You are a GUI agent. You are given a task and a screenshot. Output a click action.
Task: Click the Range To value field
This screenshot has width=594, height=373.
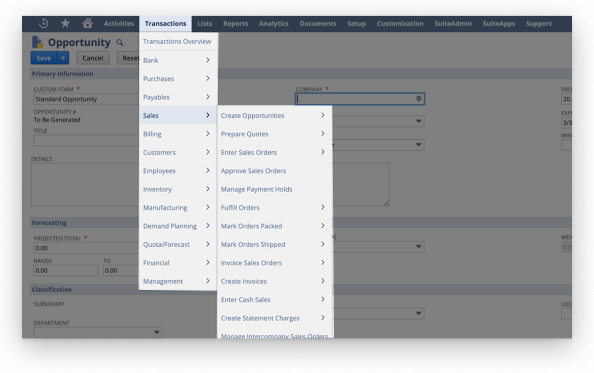[x=121, y=270]
